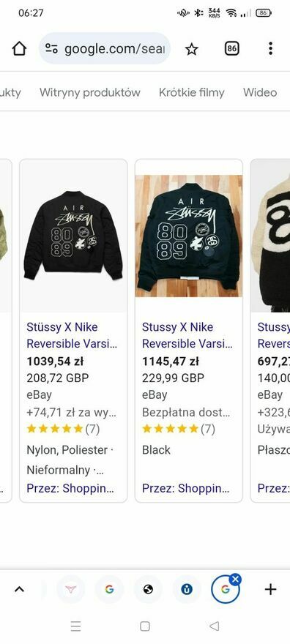
Task: Open Stussy X Nike 1145,47 zł listing
Action: pyautogui.click(x=187, y=335)
